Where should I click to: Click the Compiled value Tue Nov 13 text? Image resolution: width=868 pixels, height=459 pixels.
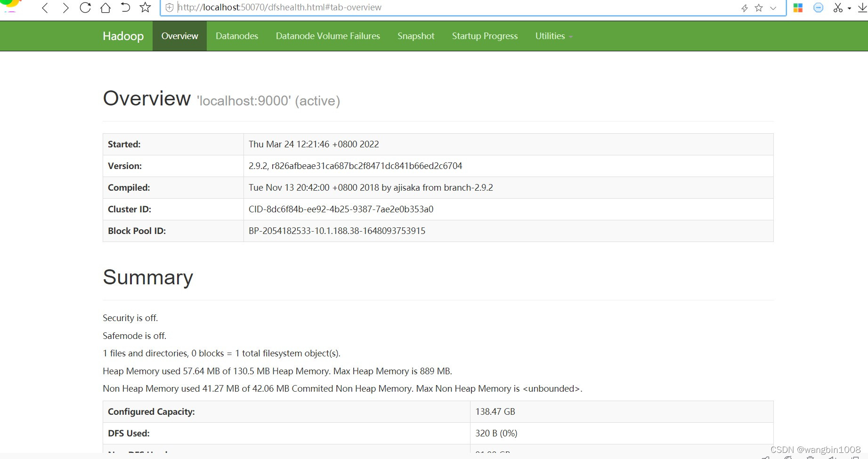(371, 188)
